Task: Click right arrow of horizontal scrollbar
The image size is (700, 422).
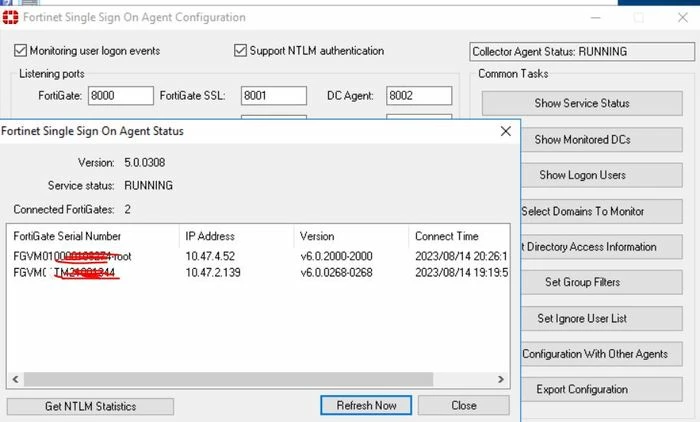Action: (501, 379)
